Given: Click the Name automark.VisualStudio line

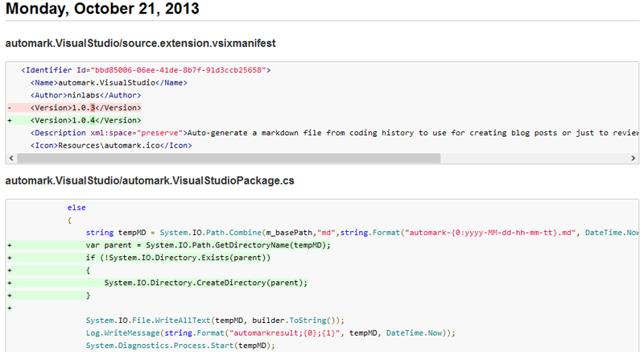Looking at the screenshot, I should 109,82.
